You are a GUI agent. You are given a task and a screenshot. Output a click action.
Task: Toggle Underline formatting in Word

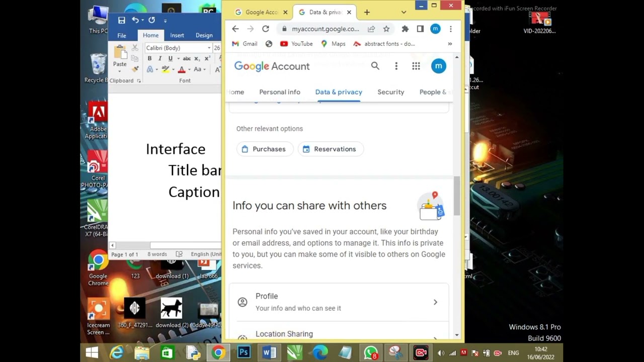pos(171,58)
